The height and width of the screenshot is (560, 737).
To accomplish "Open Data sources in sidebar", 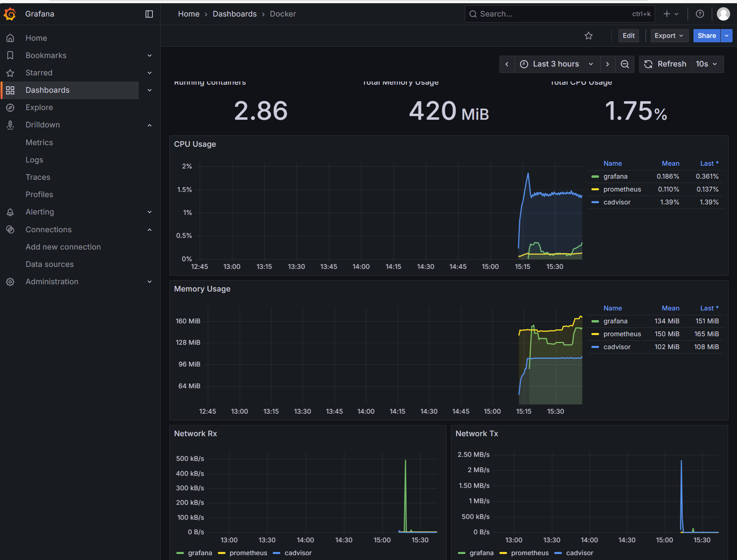I will click(x=50, y=264).
